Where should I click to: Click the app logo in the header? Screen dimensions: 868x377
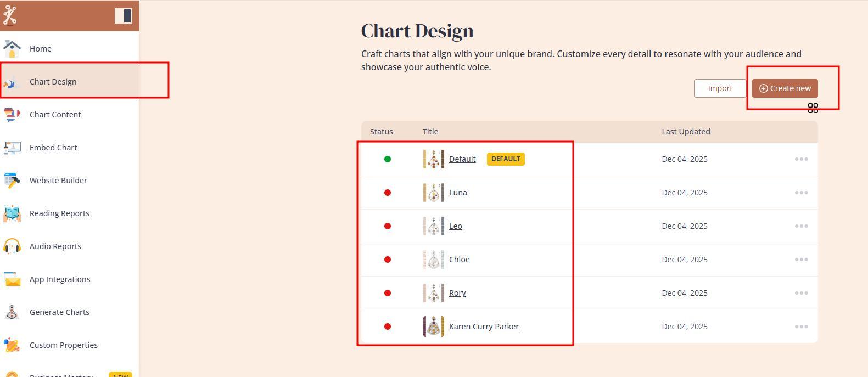pos(10,15)
